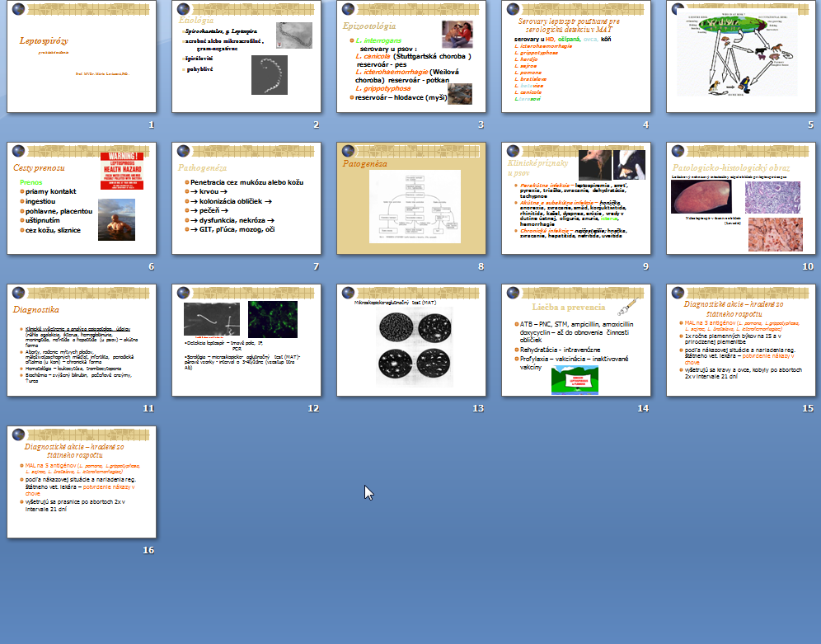Image resolution: width=821 pixels, height=644 pixels.
Task: Click the slide number 13 label
Action: [x=478, y=409]
